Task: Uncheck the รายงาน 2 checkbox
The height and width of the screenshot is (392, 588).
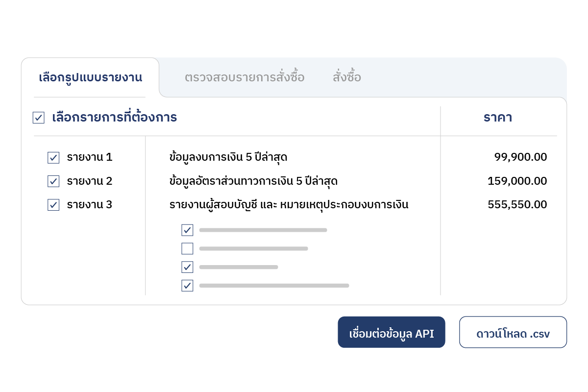Action: pos(53,181)
